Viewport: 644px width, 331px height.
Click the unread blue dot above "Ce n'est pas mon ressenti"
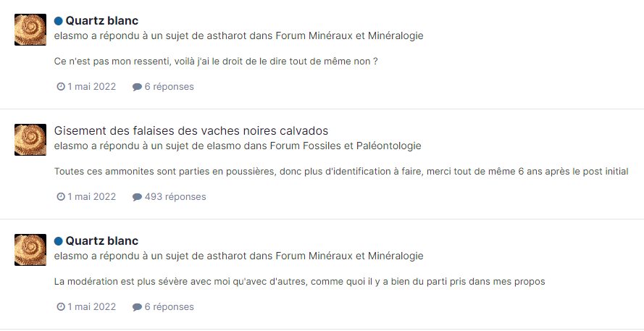click(x=59, y=21)
